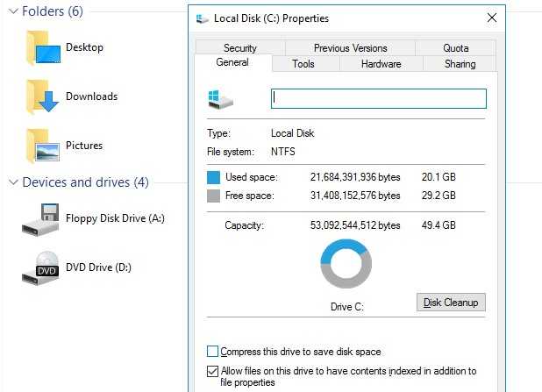Click the Floppy Disk Drive (A:) label

click(x=115, y=218)
